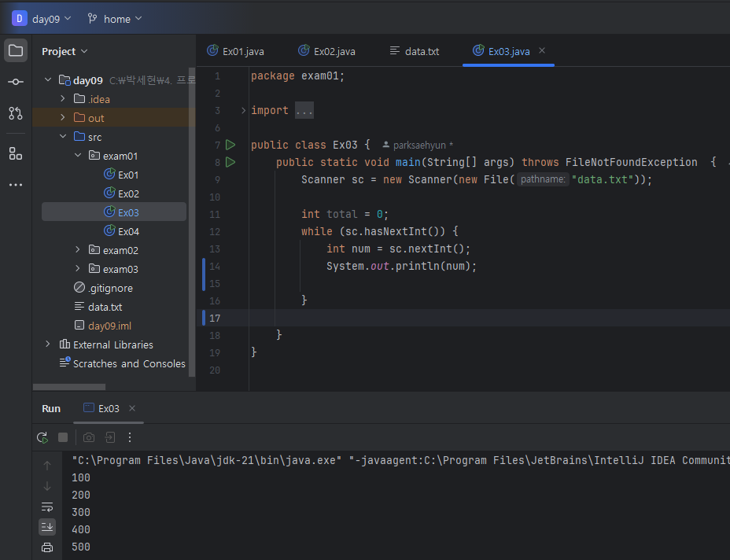Click the exit/restore layout icon in Run toolbar
This screenshot has width=730, height=560.
[x=110, y=437]
